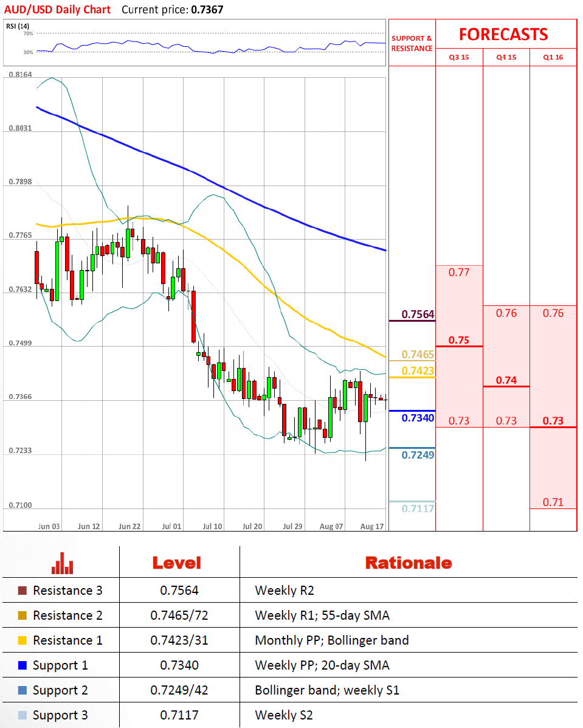Select the current price value 0.7367
Viewport: 583px width, 728px height.
coord(207,9)
